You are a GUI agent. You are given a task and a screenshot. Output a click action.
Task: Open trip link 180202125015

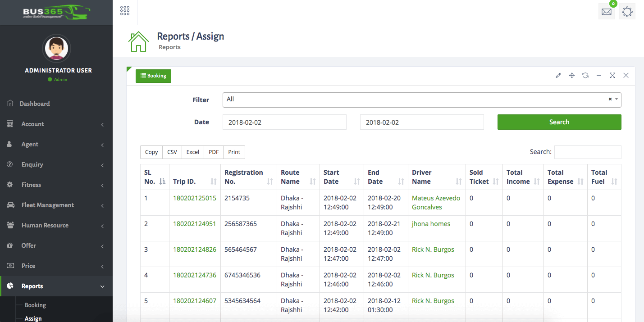pos(194,198)
